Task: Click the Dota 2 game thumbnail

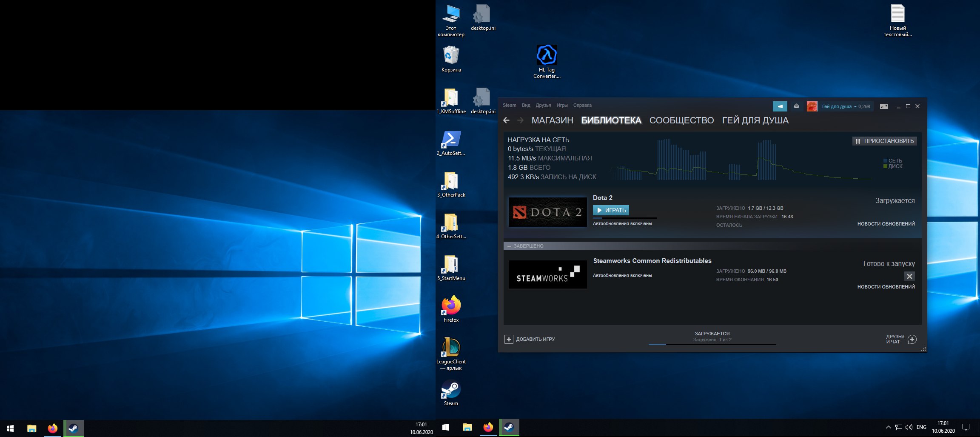Action: [547, 212]
